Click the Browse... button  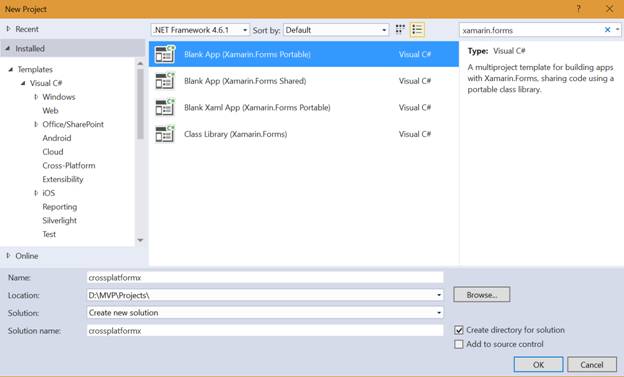(x=482, y=295)
